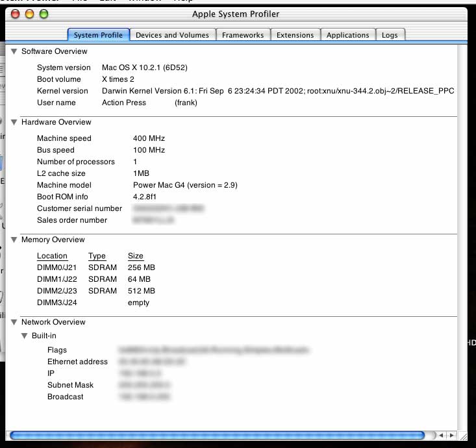Screen dimensions: 476x448
Task: Minimize window with the yellow button
Action: point(29,14)
